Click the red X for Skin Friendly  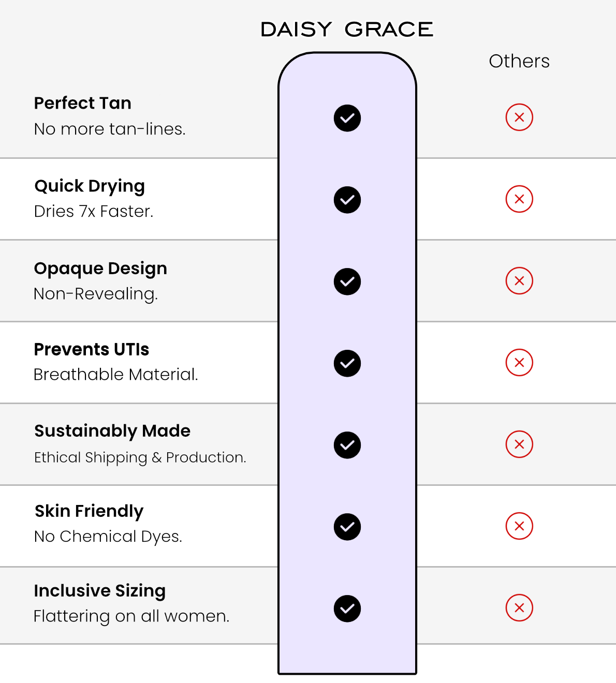coord(519,526)
